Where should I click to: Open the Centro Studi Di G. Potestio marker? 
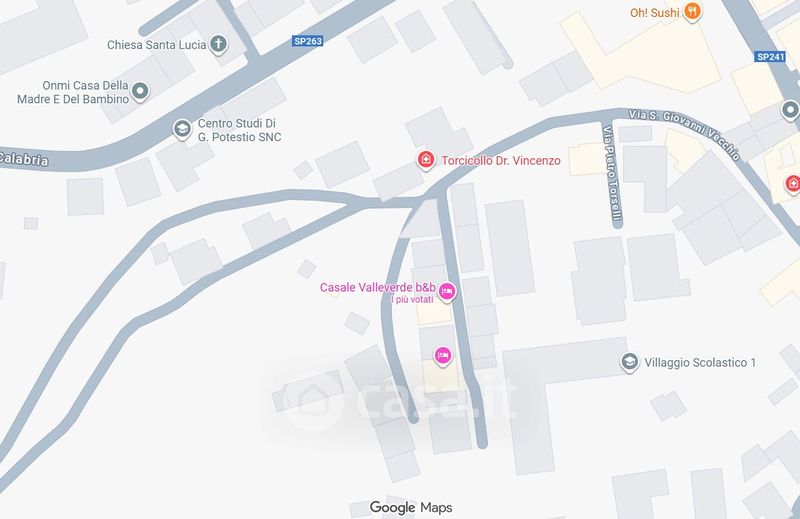pos(182,129)
